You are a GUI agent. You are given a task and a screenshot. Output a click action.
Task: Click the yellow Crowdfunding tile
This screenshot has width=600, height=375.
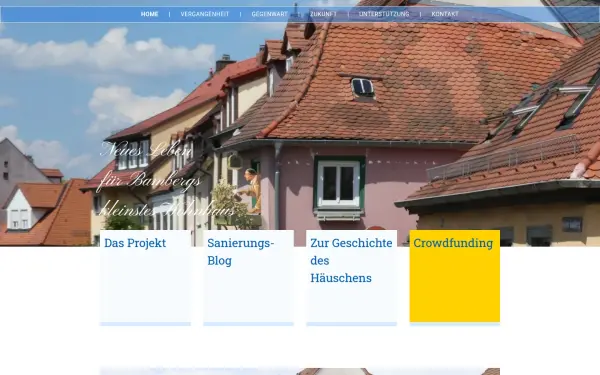point(455,277)
